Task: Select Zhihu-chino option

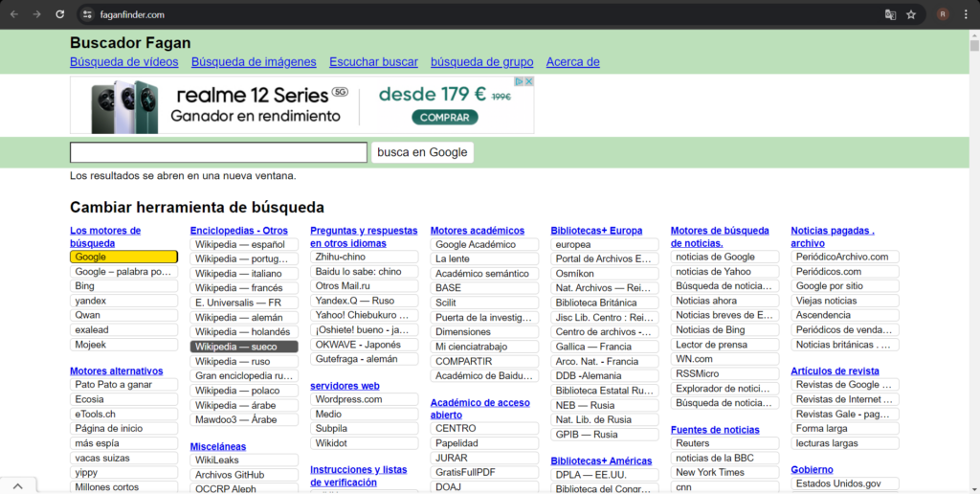Action: coord(365,257)
